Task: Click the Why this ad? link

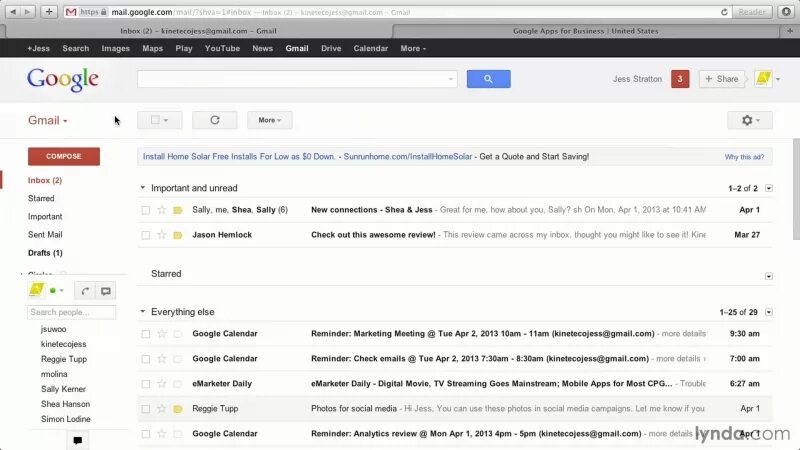Action: 744,157
